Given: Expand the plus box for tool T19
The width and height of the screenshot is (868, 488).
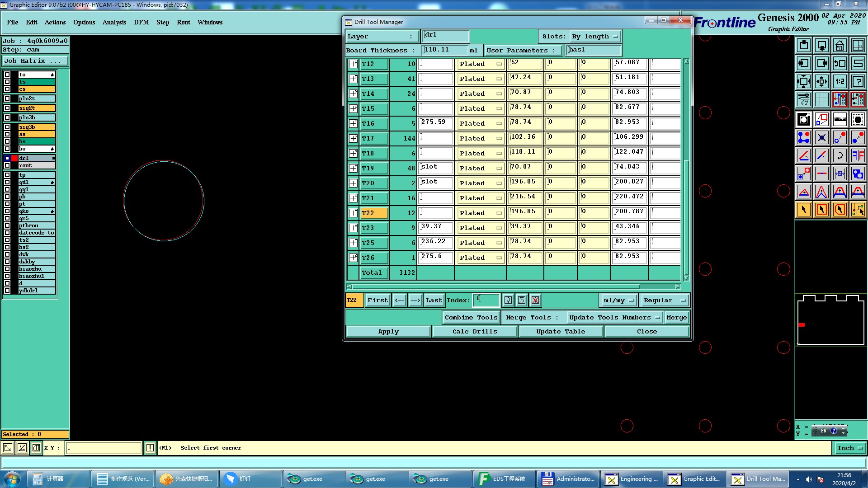Looking at the screenshot, I should [353, 168].
